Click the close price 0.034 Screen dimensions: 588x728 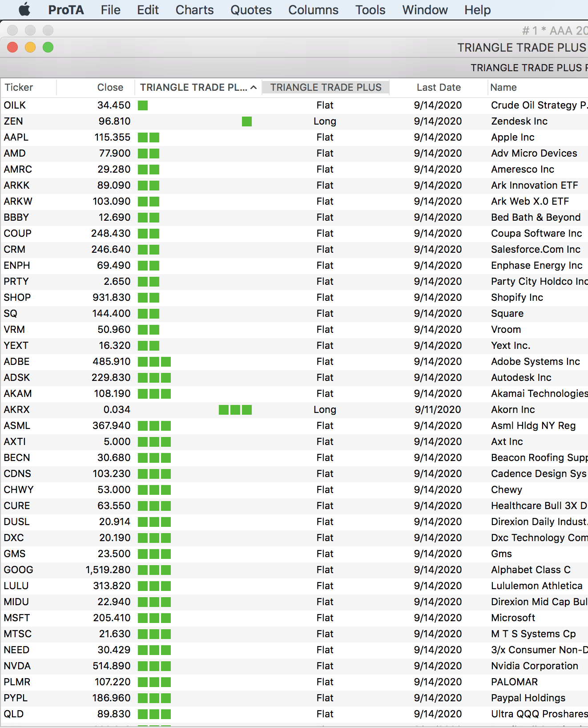click(117, 410)
